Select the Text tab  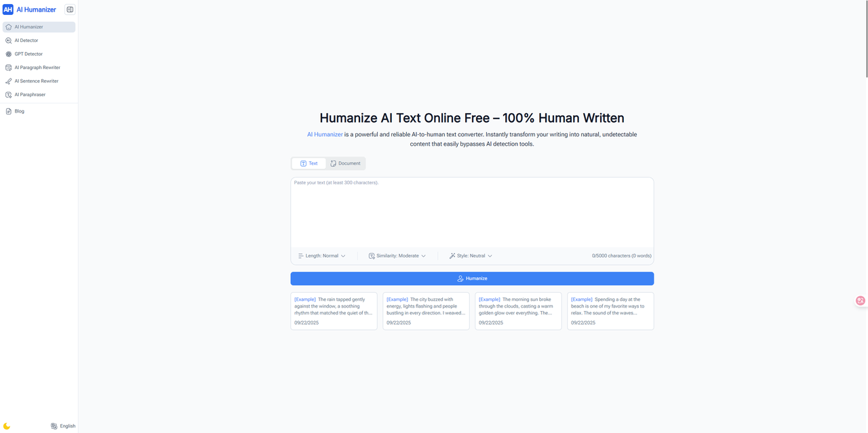(309, 163)
